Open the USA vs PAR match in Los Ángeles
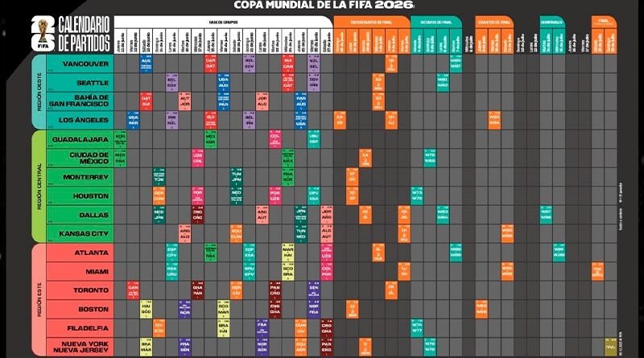 133,121
